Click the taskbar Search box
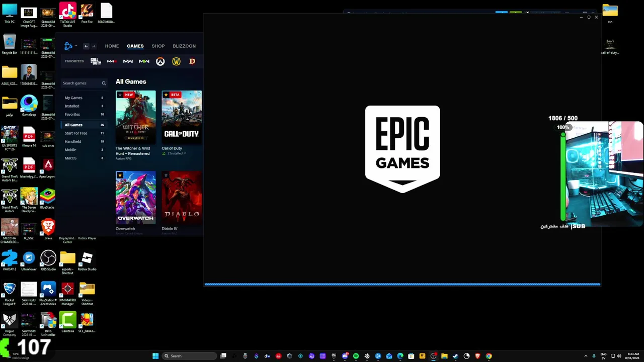Screen dimensions: 644x362 (189, 356)
